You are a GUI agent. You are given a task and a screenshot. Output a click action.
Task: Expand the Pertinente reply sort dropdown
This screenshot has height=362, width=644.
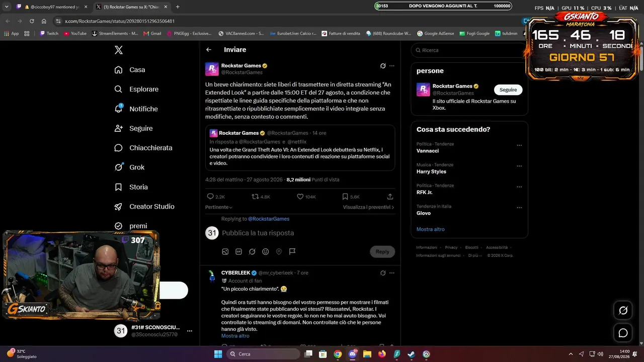(219, 207)
